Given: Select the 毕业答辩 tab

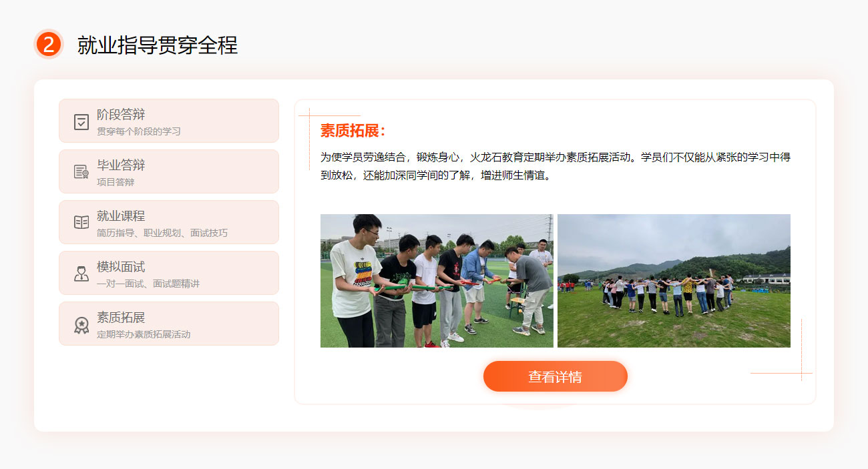Looking at the screenshot, I should pos(169,171).
